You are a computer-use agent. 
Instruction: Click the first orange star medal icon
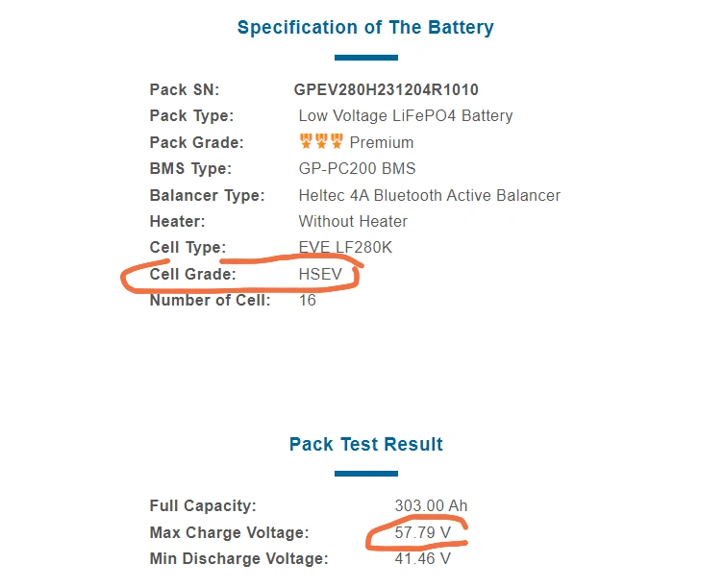click(x=306, y=141)
